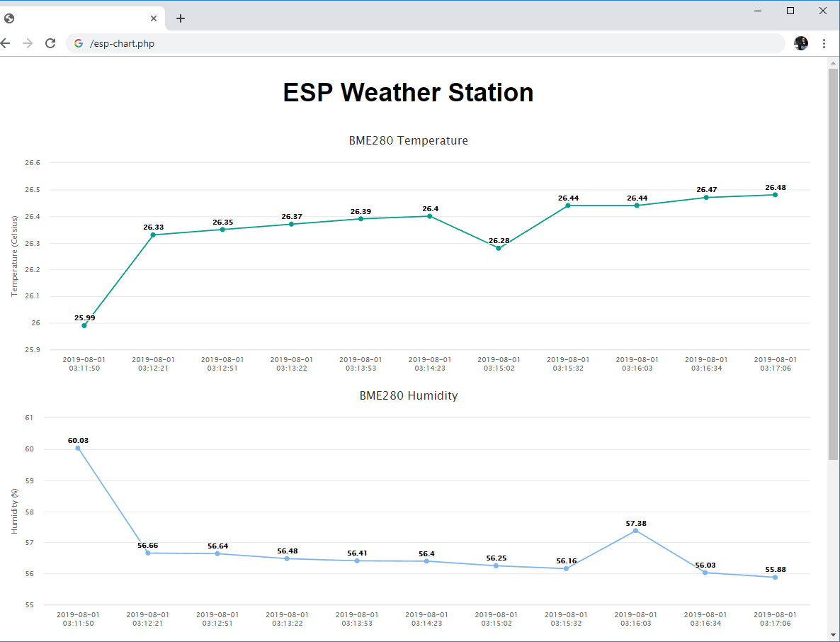Click the BME280 Humidity chart title

click(x=409, y=395)
